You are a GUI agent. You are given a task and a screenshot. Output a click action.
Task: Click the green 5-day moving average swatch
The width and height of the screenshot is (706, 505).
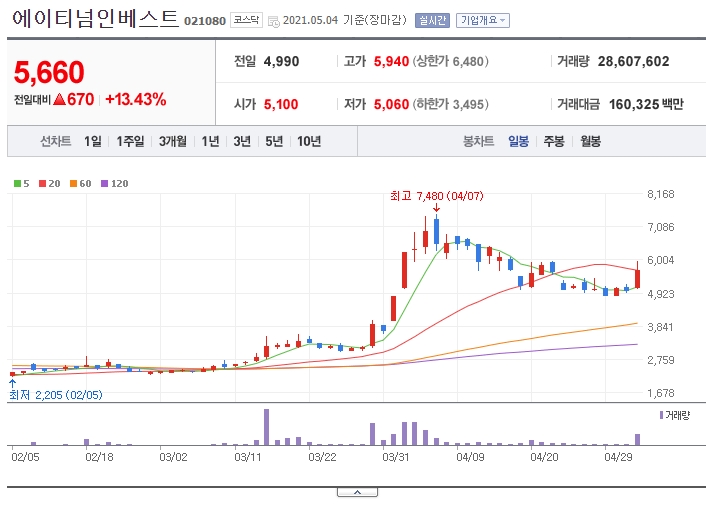[18, 183]
